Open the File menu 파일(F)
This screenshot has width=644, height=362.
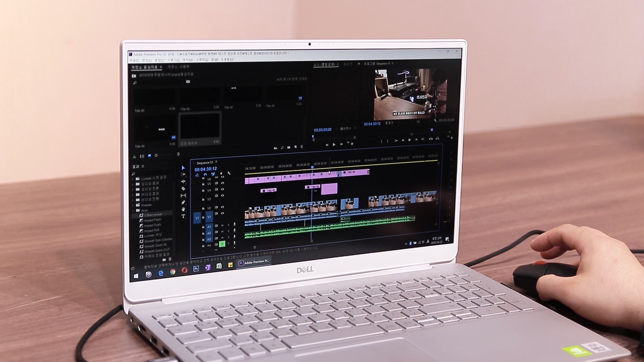pos(134,61)
